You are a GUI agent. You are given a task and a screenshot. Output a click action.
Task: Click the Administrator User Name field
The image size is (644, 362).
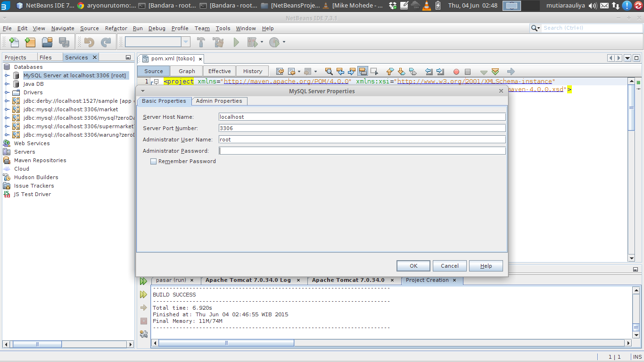(x=362, y=140)
